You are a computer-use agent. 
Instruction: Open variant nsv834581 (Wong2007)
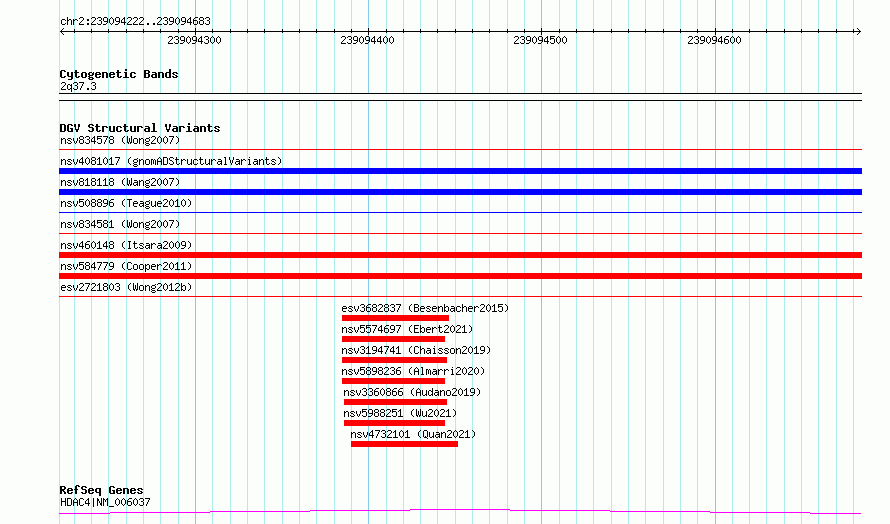tap(120, 224)
